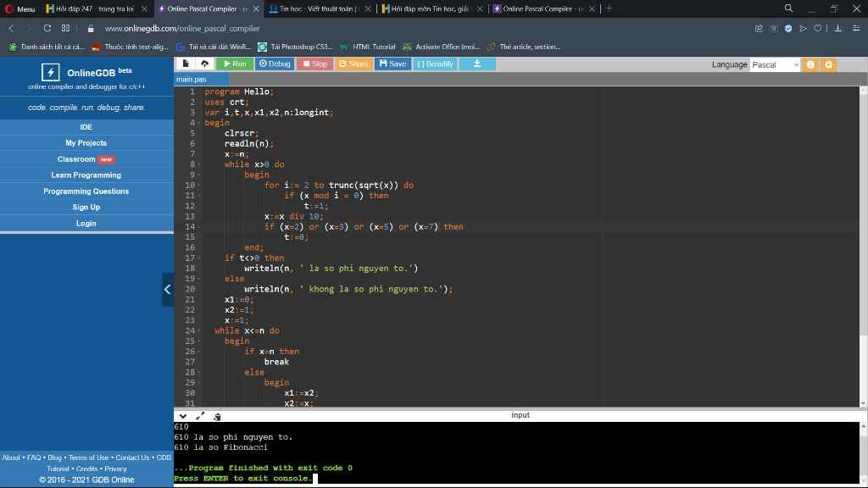This screenshot has width=868, height=488.
Task: Click the console copy/clear icon
Action: (x=217, y=416)
